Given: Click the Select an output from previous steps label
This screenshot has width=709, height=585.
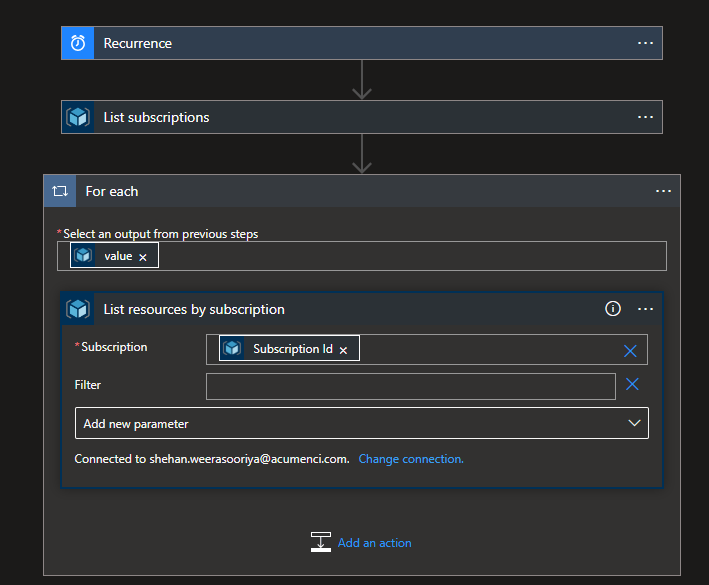Looking at the screenshot, I should tap(161, 234).
